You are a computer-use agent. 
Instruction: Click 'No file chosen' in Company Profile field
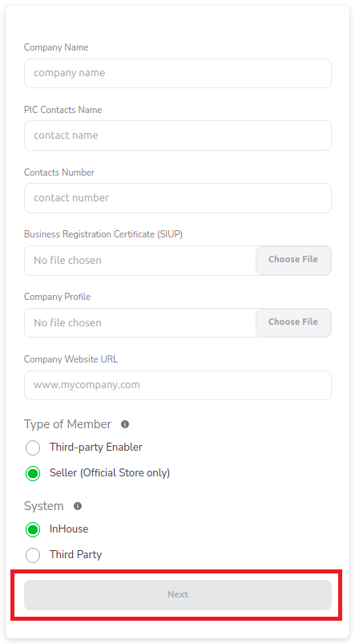pos(67,323)
